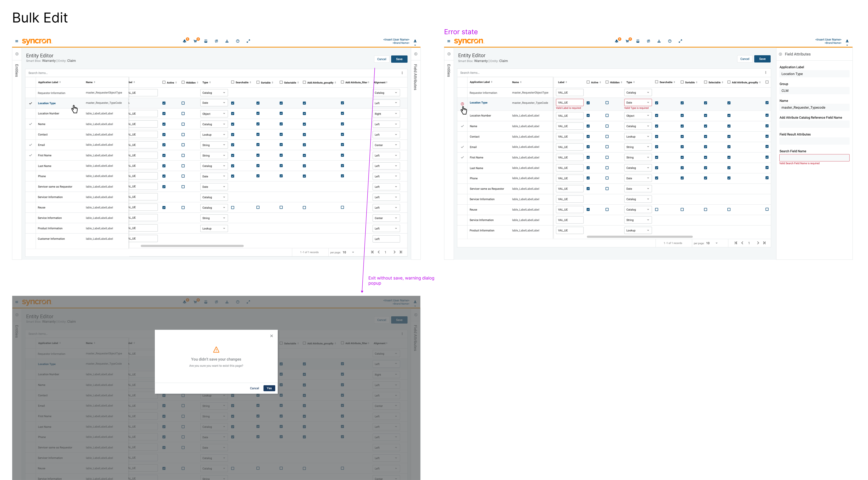This screenshot has height=480, width=868.
Task: Open Type dropdown showing Object in Bulk Edit
Action: tap(214, 114)
